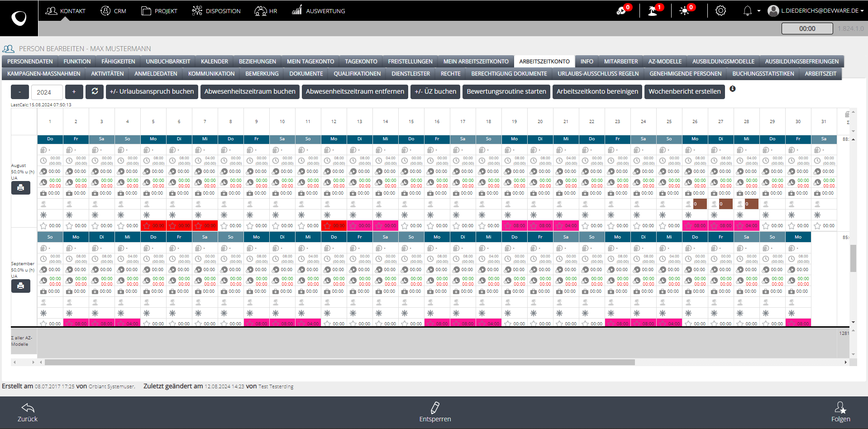Click the coin stack icon for August 7

coord(198,150)
